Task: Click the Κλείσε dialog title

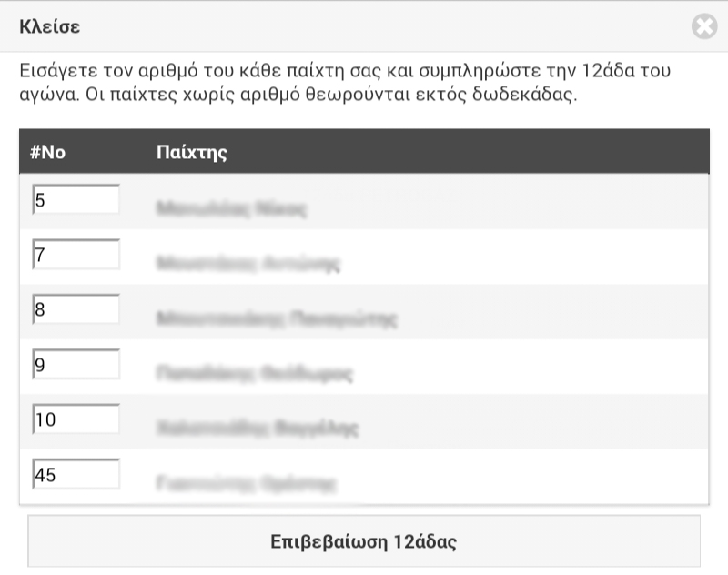Action: point(50,26)
